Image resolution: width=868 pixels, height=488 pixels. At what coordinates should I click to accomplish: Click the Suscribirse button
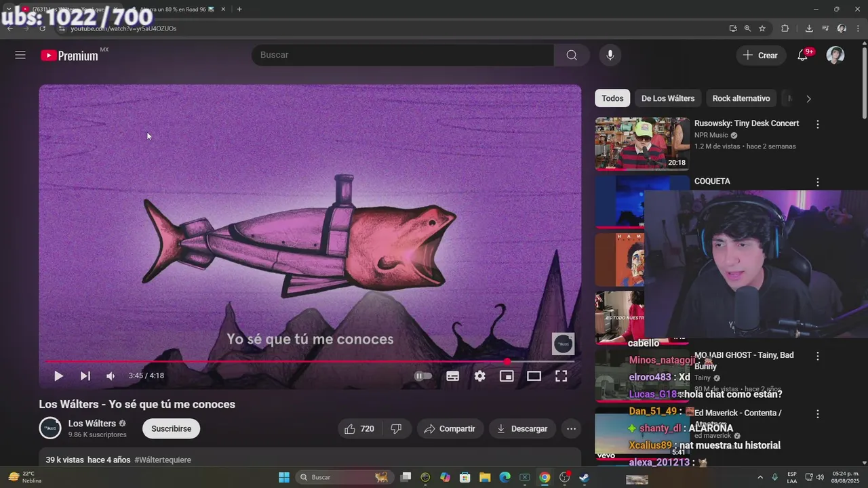[171, 428]
